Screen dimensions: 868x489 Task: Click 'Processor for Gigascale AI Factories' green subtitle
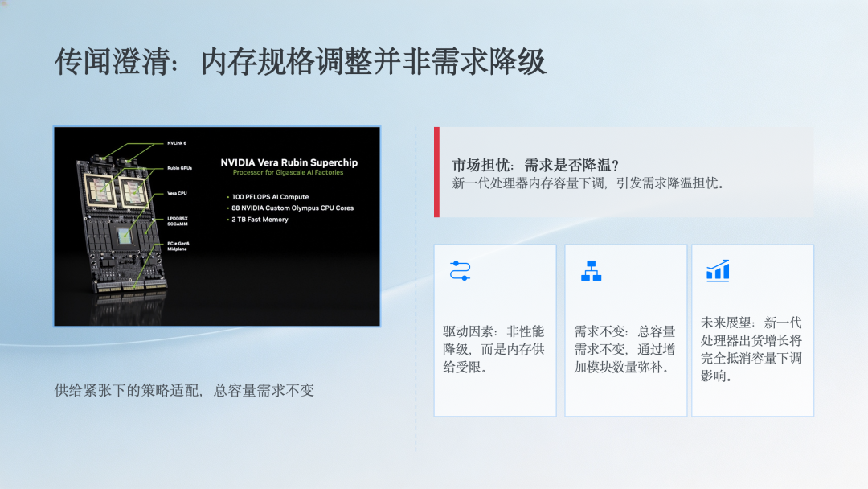(288, 173)
